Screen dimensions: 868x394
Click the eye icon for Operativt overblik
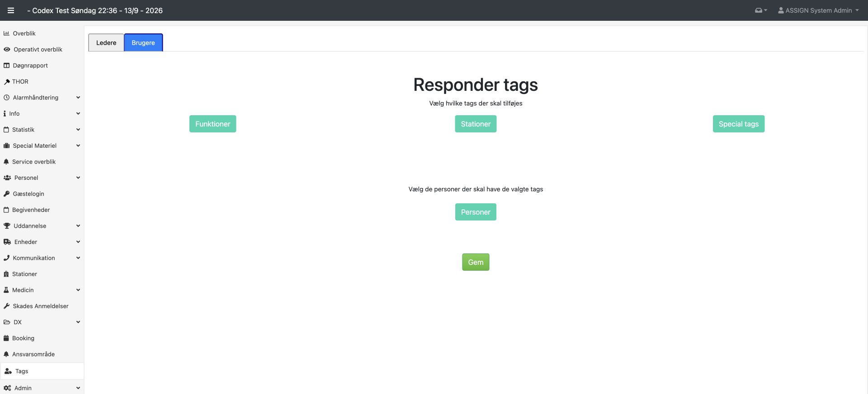coord(7,50)
